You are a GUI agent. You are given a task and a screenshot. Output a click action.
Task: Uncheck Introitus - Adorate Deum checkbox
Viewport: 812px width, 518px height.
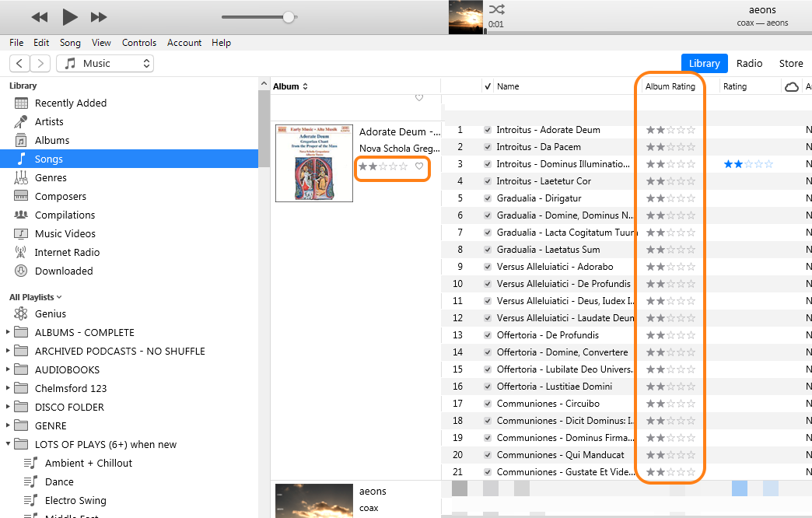tap(488, 130)
